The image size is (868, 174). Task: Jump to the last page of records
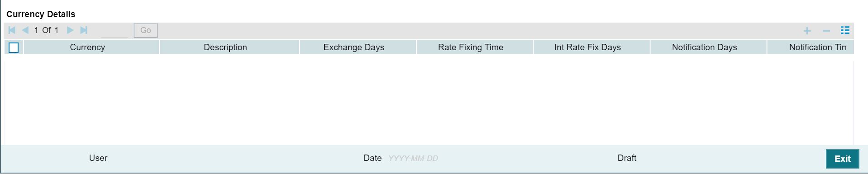coord(84,30)
